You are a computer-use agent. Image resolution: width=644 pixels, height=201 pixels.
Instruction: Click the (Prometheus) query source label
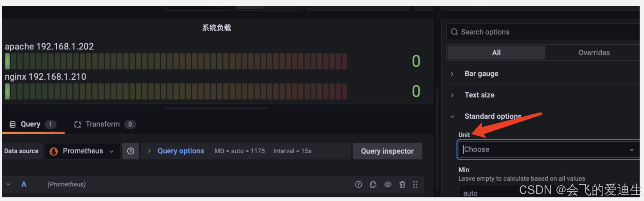tap(67, 184)
